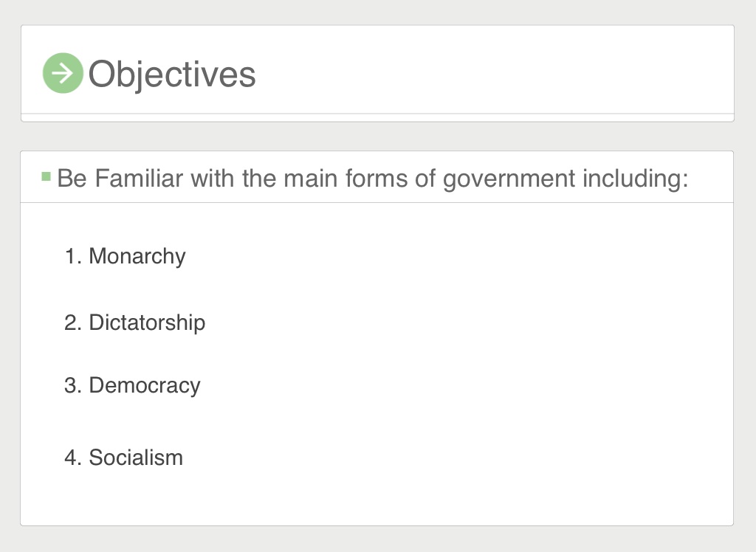Select the Dictatorship list item
The height and width of the screenshot is (552, 756).
click(x=147, y=322)
